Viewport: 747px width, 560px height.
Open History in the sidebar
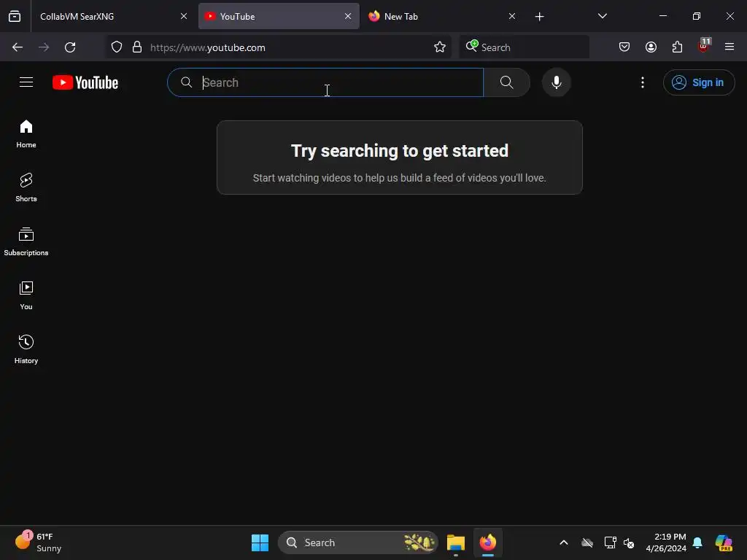[x=26, y=349]
